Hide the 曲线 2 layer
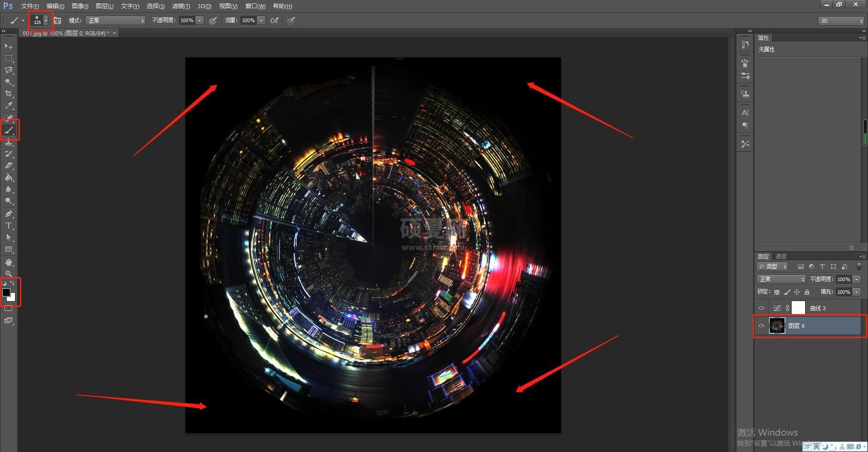This screenshot has height=452, width=868. [x=761, y=308]
